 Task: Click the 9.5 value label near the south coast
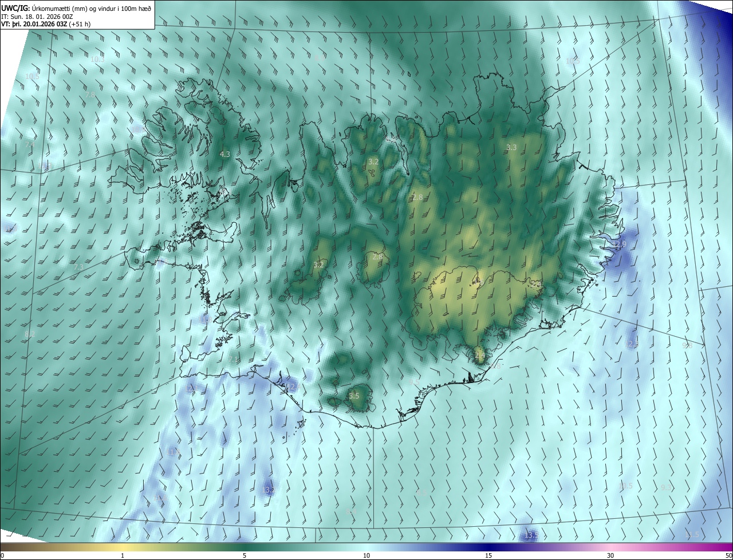tap(414, 381)
